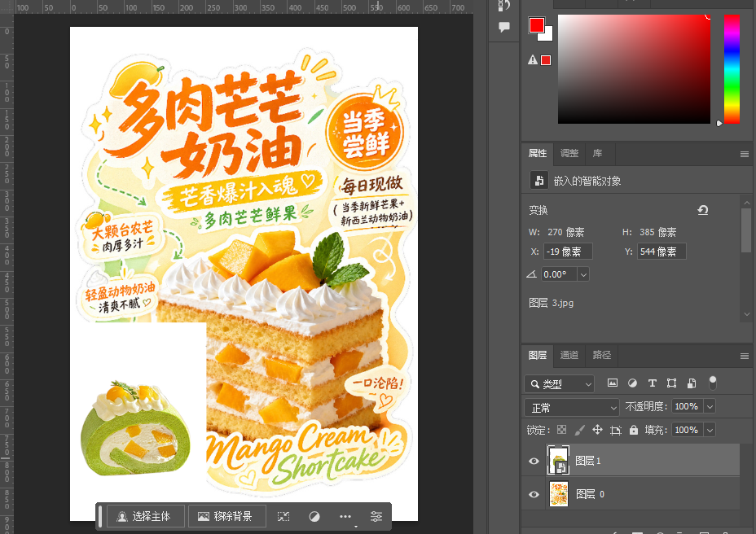Toggle visibility of 图层 1
Screen dimensions: 756x534
click(534, 461)
